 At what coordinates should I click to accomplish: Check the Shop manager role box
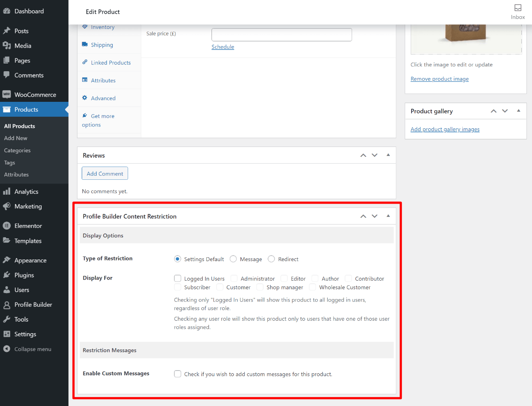260,287
